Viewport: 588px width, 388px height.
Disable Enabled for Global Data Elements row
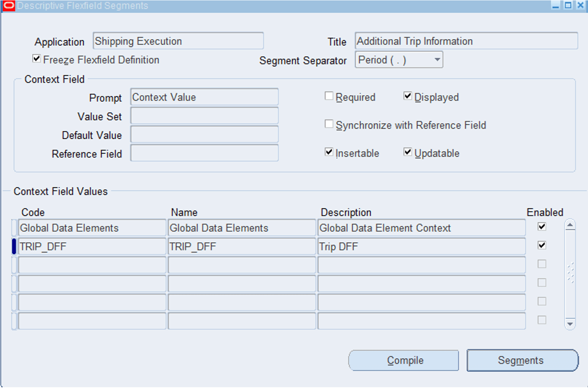(542, 227)
